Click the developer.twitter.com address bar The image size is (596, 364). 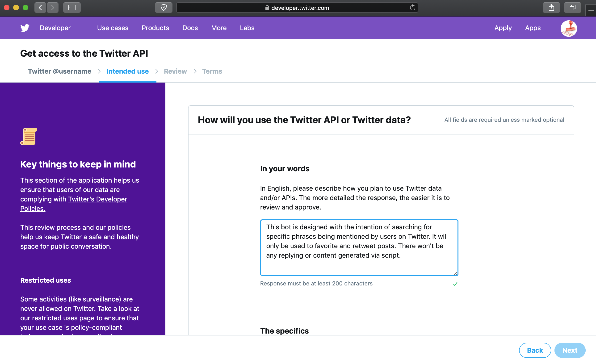297,8
